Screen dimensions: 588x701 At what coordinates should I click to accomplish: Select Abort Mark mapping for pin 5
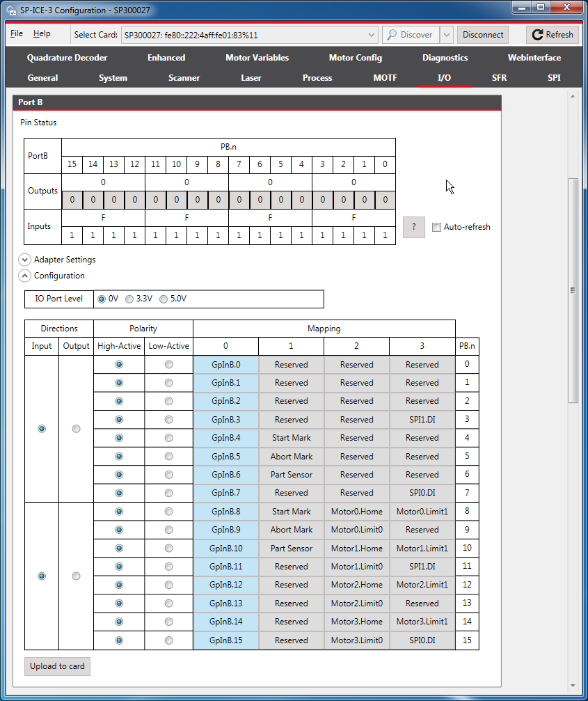[x=292, y=457]
